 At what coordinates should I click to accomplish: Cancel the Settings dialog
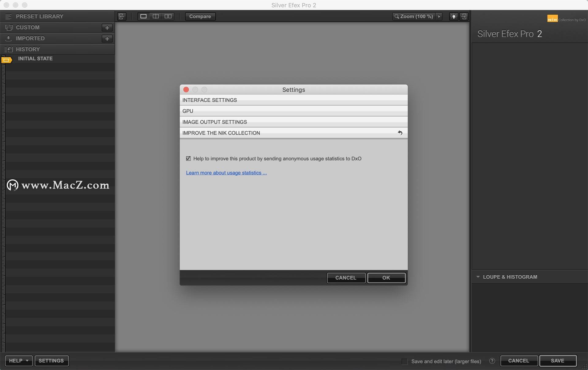pos(346,278)
